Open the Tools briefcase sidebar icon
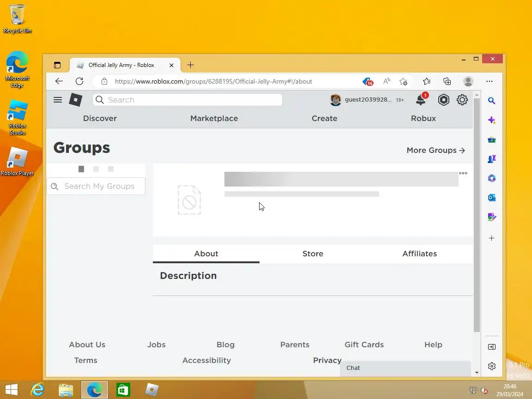 (x=492, y=139)
